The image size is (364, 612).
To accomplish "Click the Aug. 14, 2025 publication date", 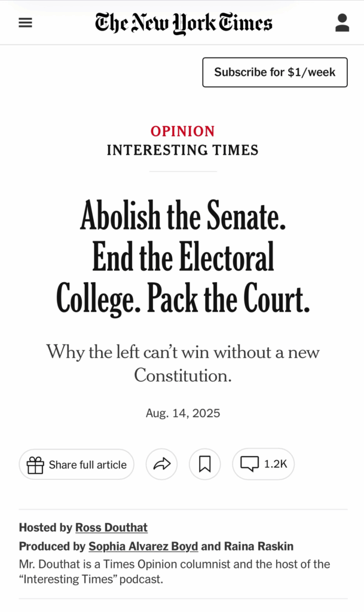I will (183, 413).
